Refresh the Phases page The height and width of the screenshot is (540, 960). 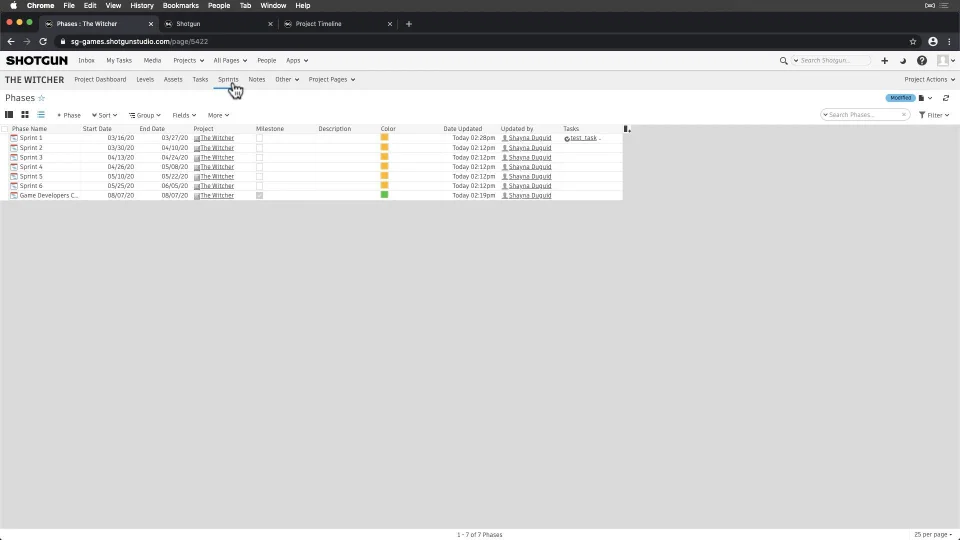[x=946, y=98]
